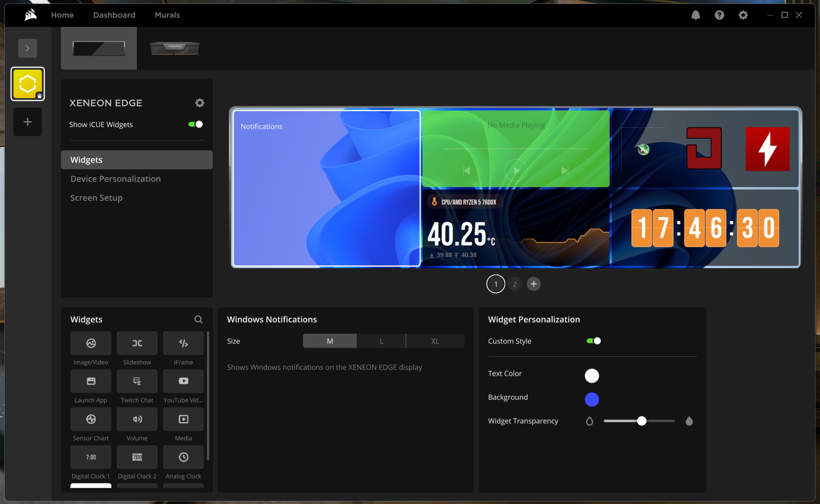The width and height of the screenshot is (820, 504).
Task: Add the Twitch Chat widget
Action: pos(137,381)
